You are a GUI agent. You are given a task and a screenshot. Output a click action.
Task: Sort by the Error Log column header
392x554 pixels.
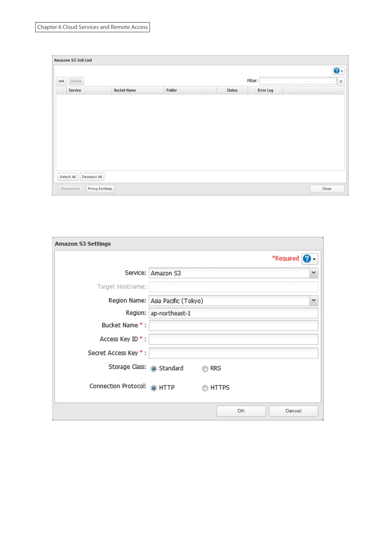click(265, 90)
